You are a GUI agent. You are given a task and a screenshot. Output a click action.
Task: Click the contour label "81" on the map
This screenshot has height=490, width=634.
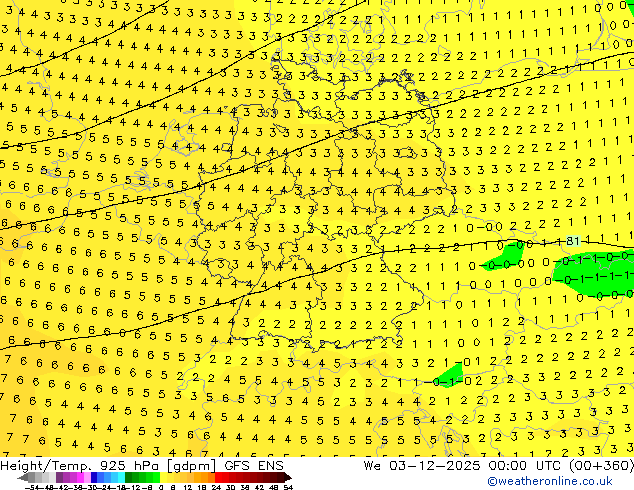point(573,241)
